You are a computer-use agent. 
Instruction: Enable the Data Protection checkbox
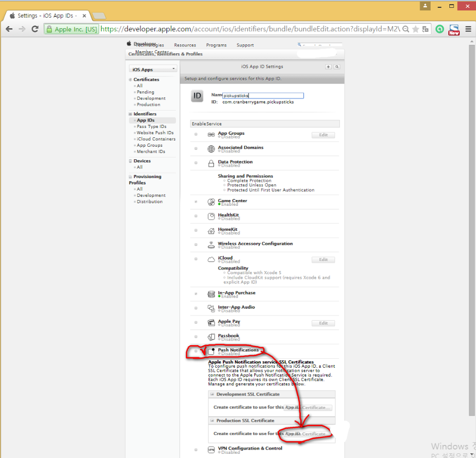pos(196,163)
